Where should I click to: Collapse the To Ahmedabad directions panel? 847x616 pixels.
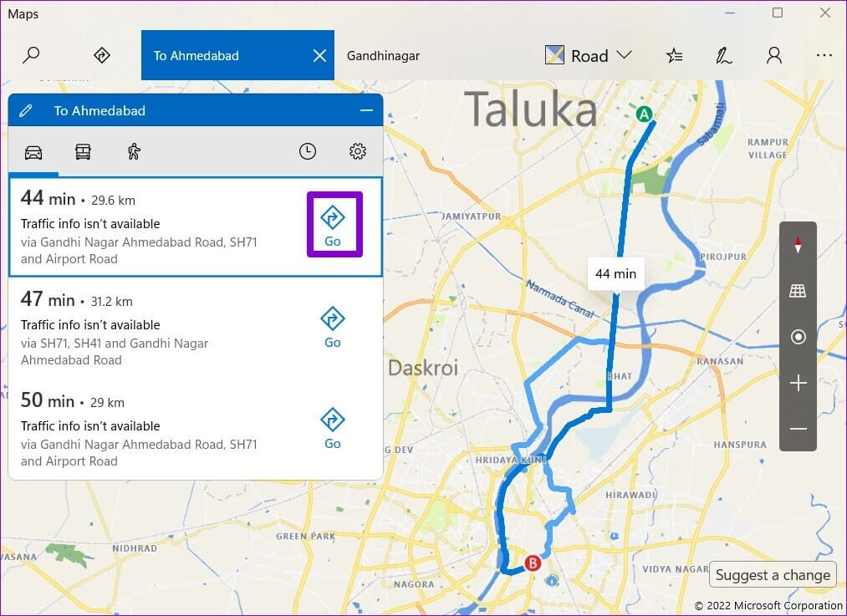(366, 110)
